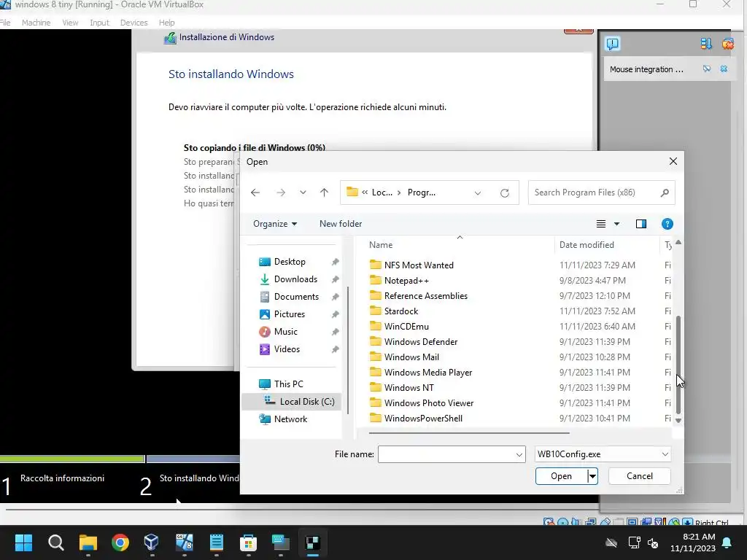Click the scroll down arrow of file list
This screenshot has width=747, height=560.
pyautogui.click(x=678, y=421)
